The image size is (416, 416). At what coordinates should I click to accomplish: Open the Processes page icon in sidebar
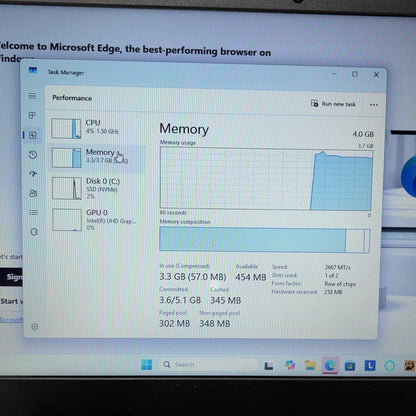[x=32, y=115]
